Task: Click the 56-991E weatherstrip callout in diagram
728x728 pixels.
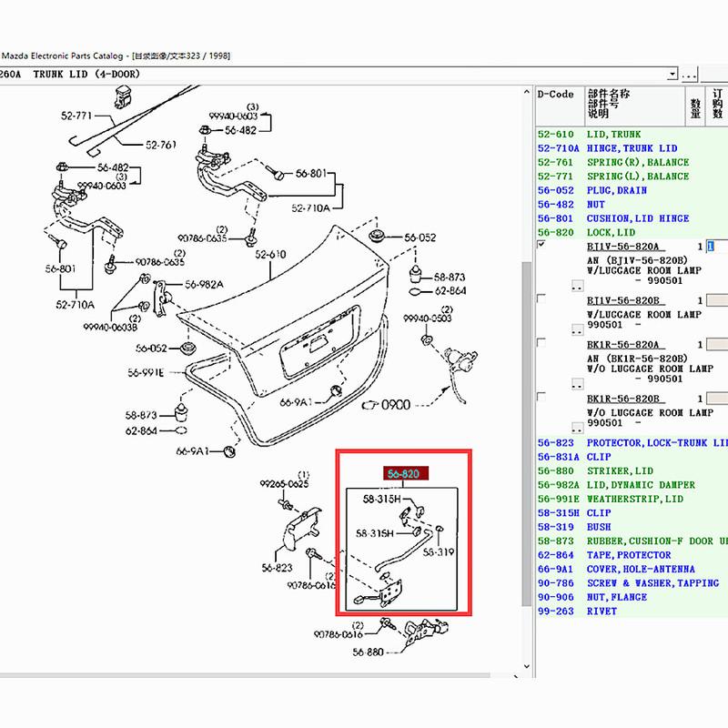Action: [146, 372]
